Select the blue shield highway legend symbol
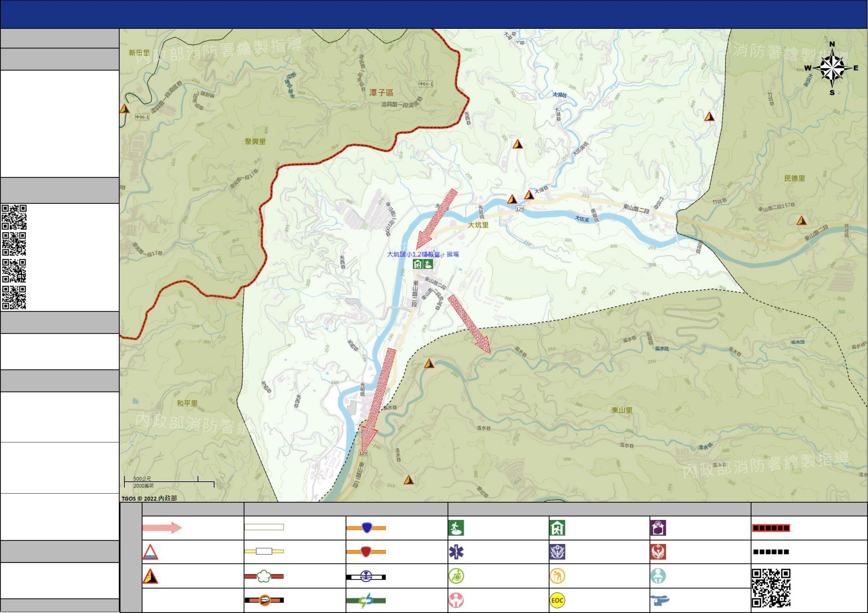This screenshot has width=868, height=613. [x=366, y=528]
